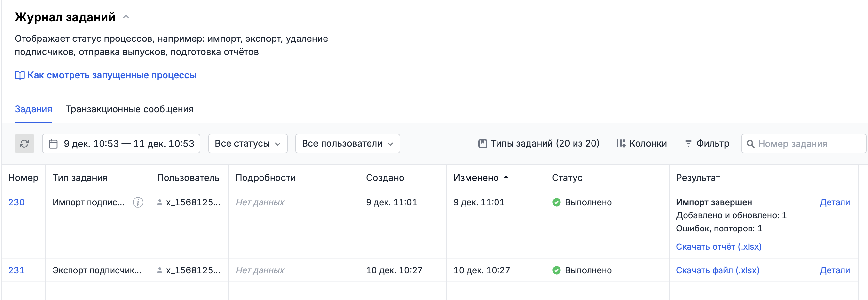Click Скачать отчёт (.xlsx) link

click(718, 247)
